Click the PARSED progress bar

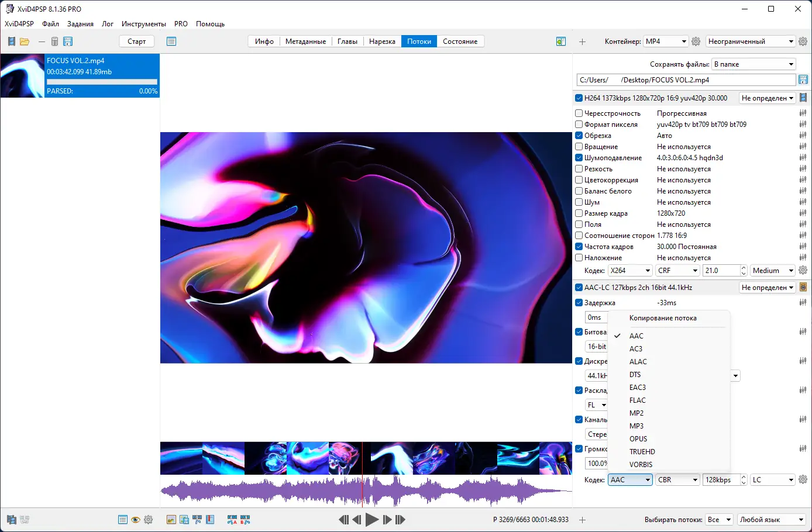click(x=102, y=82)
